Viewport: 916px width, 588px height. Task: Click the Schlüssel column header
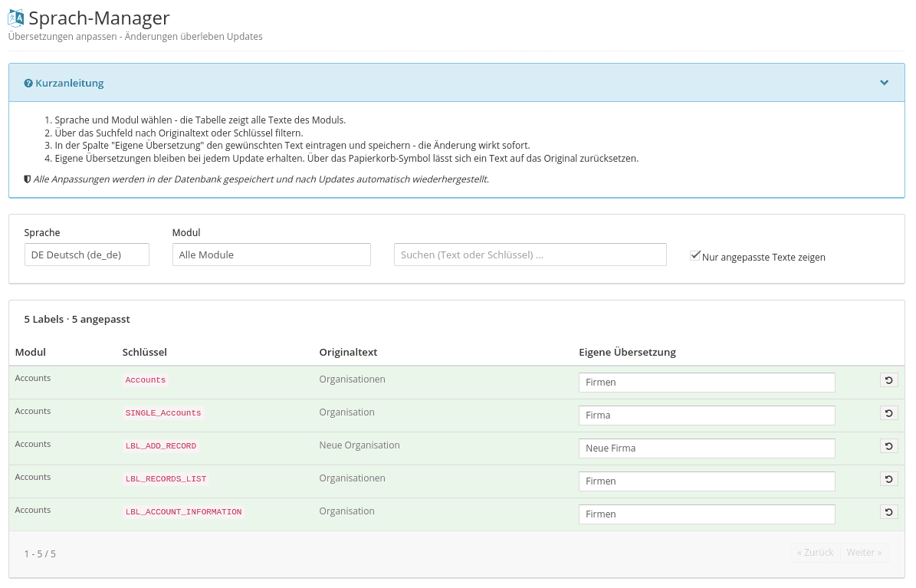tap(144, 352)
